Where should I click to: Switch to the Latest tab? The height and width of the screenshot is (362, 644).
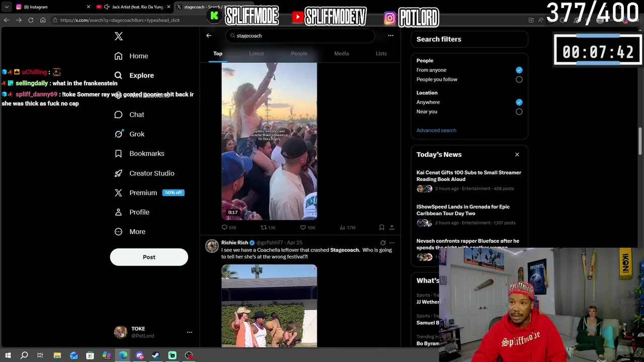(257, 53)
